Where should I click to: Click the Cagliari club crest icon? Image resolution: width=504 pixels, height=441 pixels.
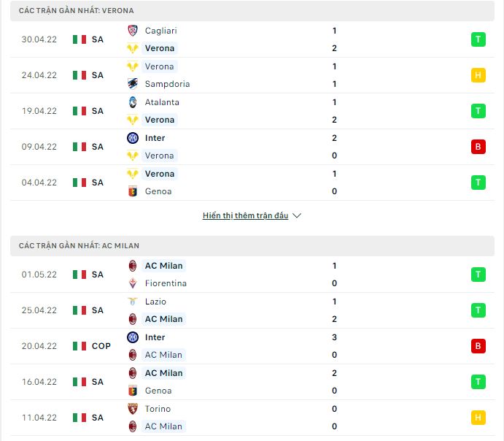point(133,31)
